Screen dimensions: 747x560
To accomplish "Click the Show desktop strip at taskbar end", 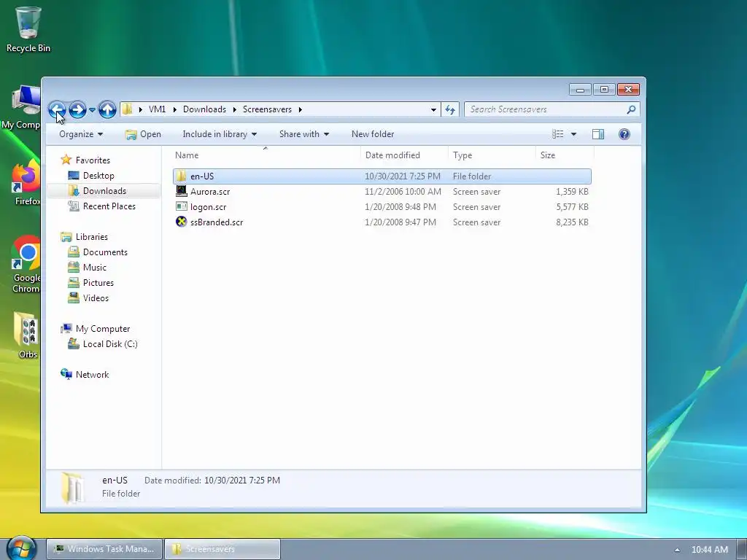I will coord(742,549).
